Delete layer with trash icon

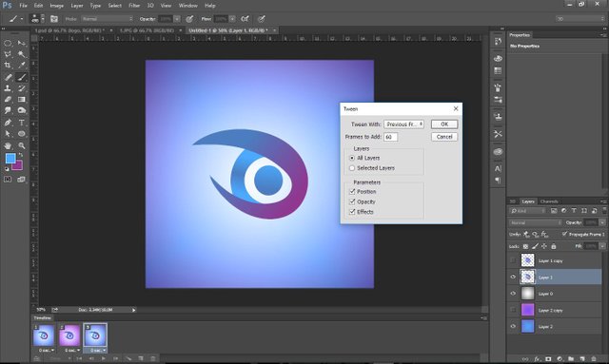[x=594, y=359]
